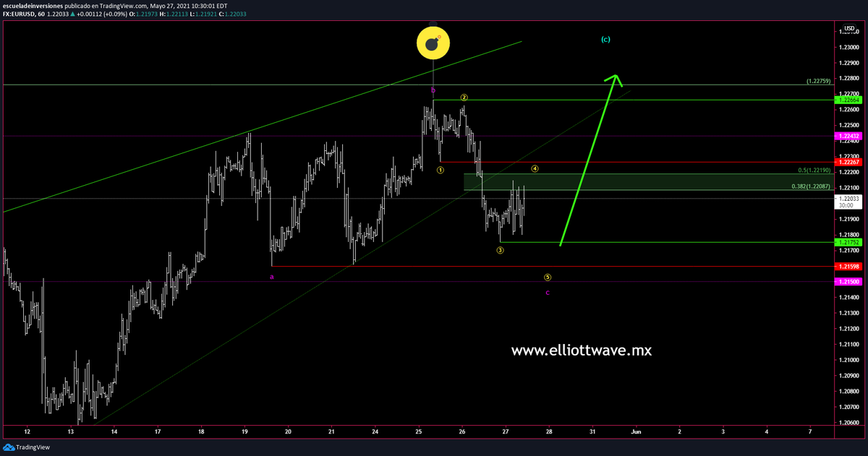Click the 1.21000 price axis tick
The width and height of the screenshot is (868, 456).
(849, 360)
